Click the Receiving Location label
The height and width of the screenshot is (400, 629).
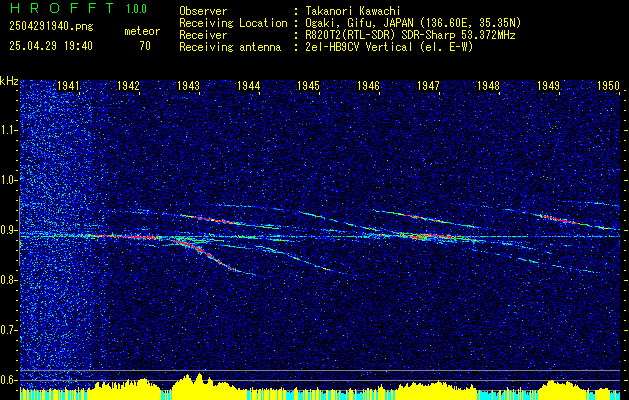pyautogui.click(x=233, y=23)
